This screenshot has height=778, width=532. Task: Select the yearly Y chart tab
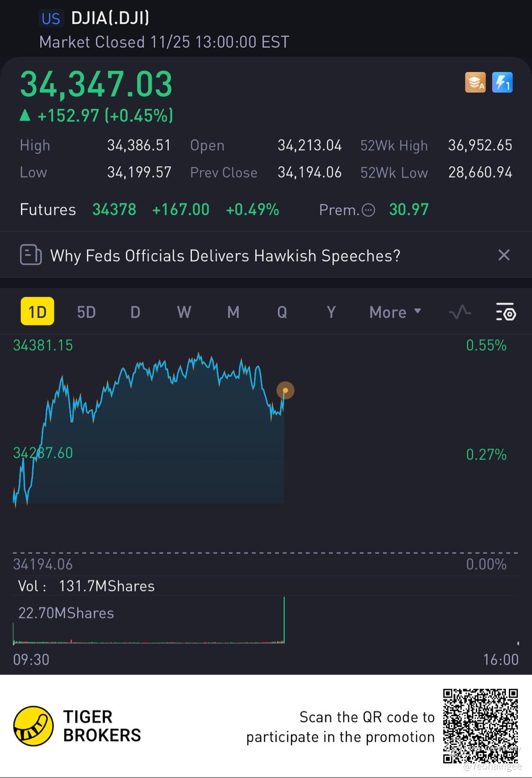point(331,312)
